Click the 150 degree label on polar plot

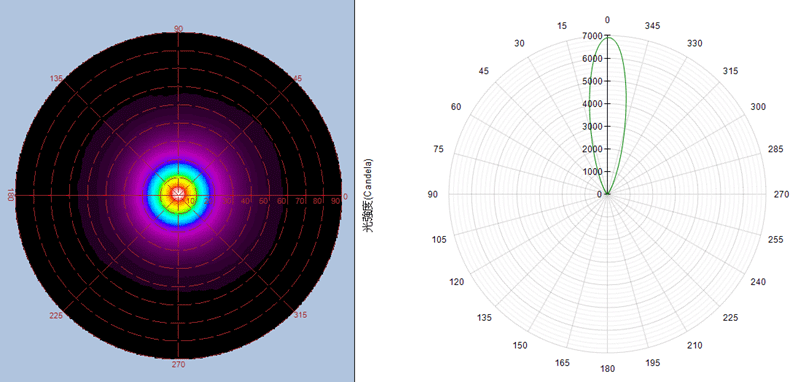[520, 345]
